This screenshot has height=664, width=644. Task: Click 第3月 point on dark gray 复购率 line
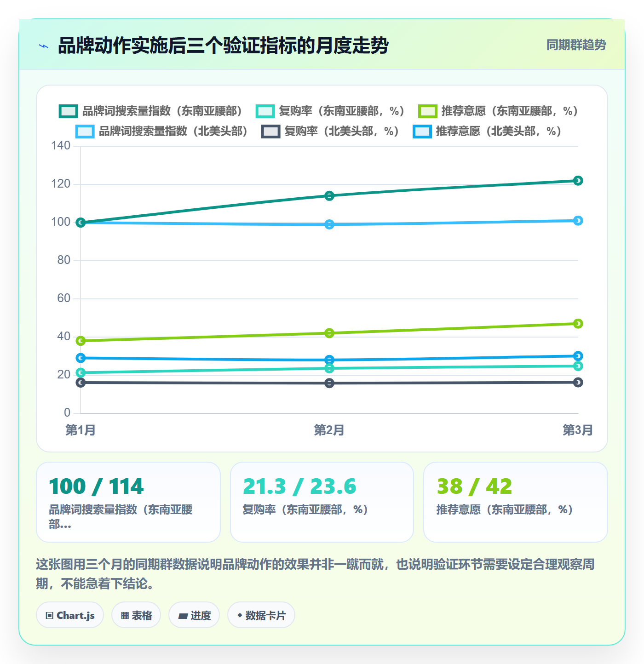[x=578, y=382]
